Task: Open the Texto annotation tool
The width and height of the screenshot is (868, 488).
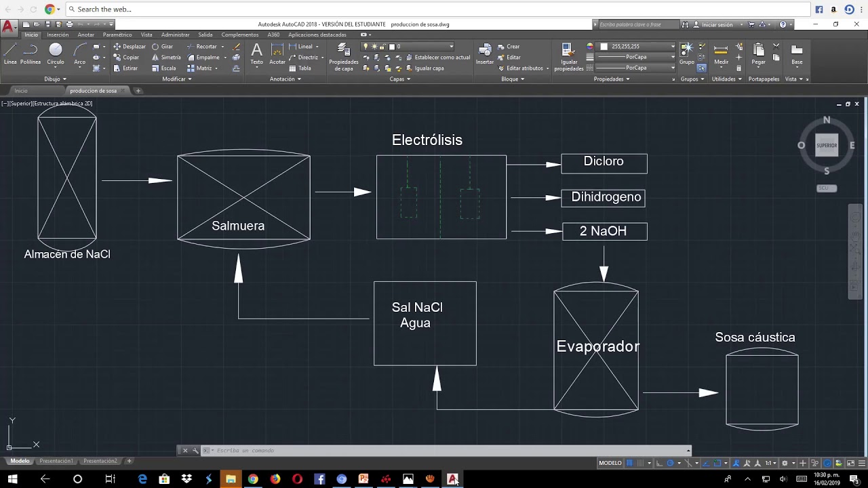Action: 256,54
